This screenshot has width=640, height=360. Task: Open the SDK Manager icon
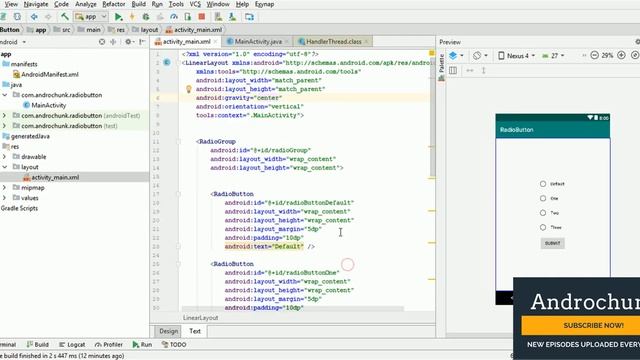click(x=232, y=17)
